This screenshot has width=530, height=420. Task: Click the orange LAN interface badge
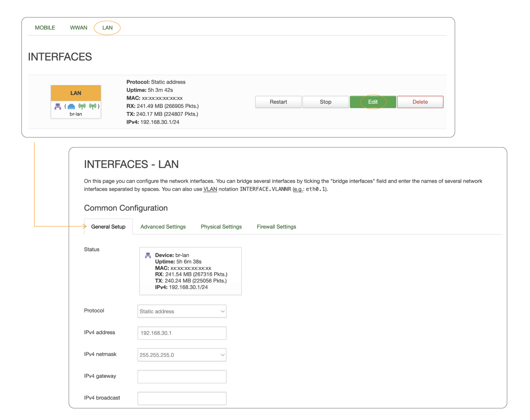tap(76, 93)
